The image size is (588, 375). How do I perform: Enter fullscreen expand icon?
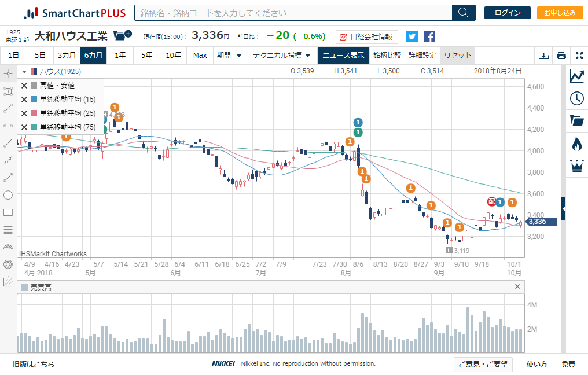[x=579, y=56]
